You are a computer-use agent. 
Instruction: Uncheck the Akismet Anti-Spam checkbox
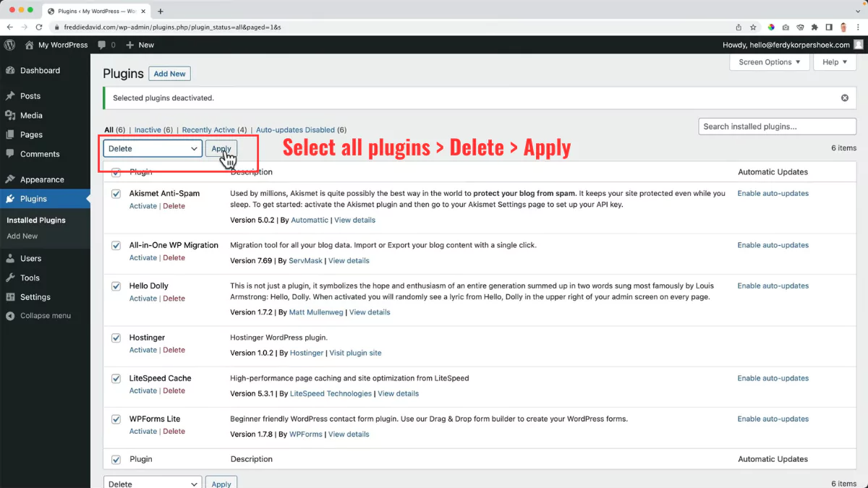click(x=116, y=194)
